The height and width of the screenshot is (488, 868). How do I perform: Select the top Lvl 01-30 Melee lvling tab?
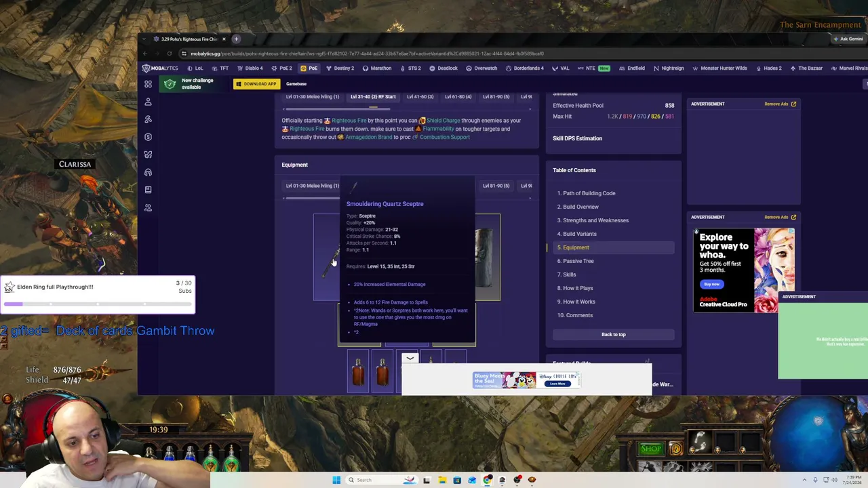tap(312, 97)
